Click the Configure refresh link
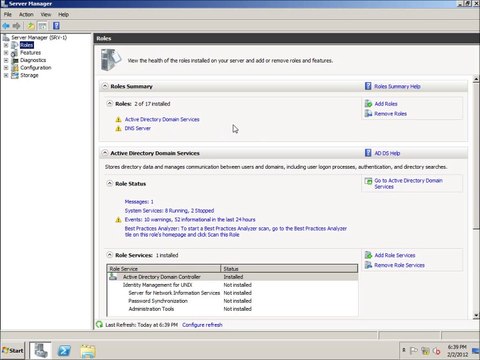 (202, 325)
